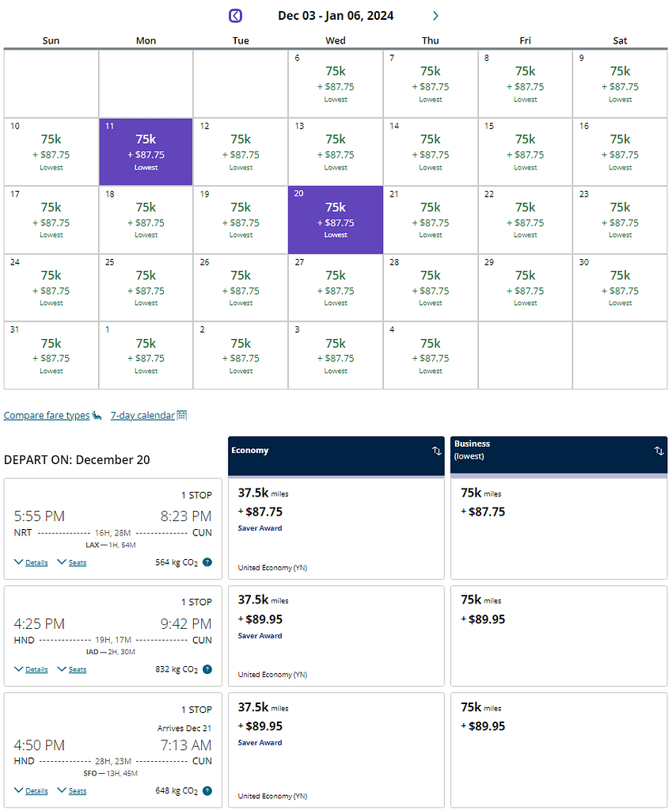Open CO2 info for 648 kg flight
This screenshot has width=672, height=811.
[x=207, y=791]
